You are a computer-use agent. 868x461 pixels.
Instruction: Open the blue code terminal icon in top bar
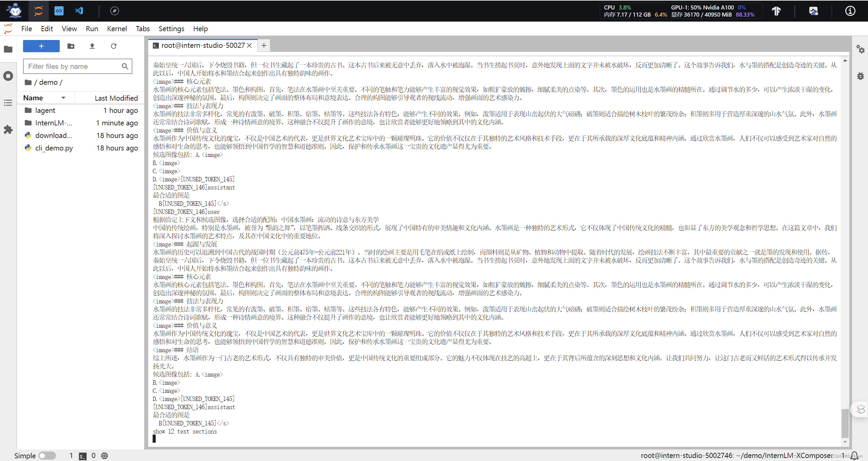tap(59, 11)
